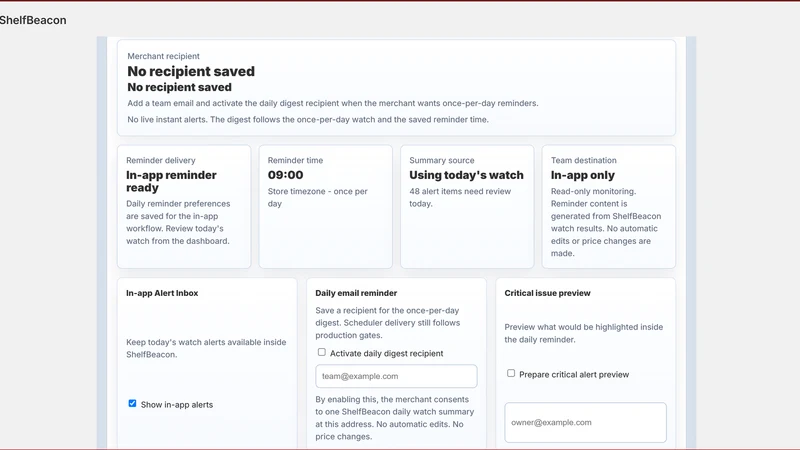
Task: Click the '09:00' reminder time value
Action: (x=285, y=175)
